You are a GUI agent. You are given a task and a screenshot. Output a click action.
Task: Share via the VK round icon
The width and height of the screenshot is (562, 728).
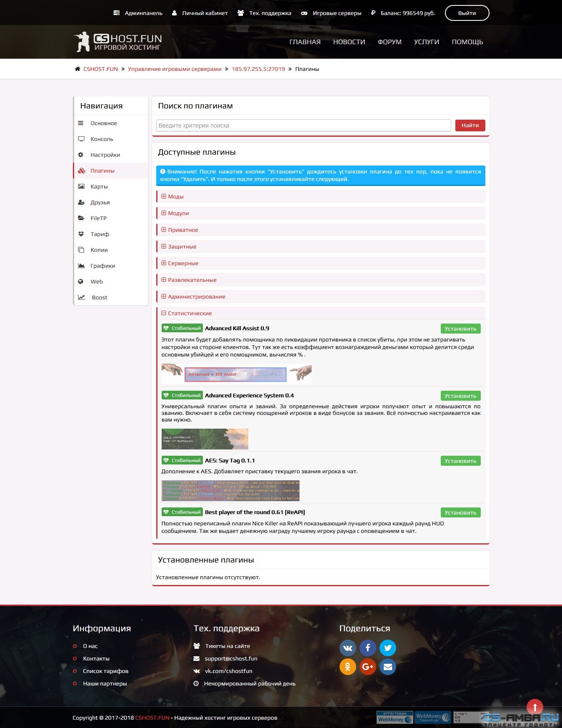[x=348, y=648]
